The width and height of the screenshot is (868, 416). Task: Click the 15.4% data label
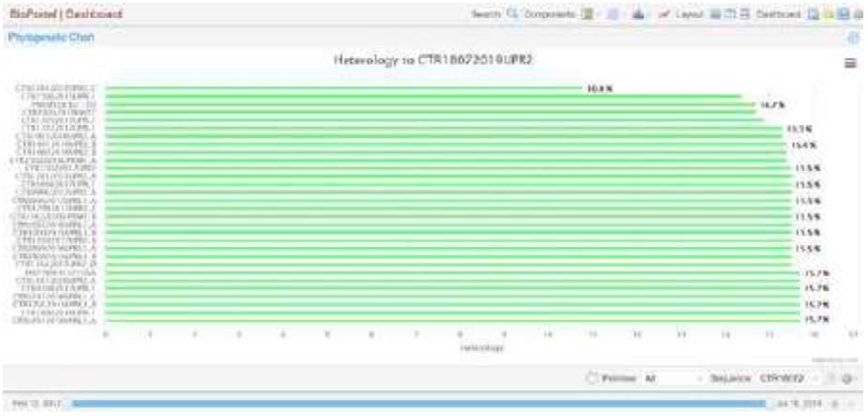(x=804, y=146)
